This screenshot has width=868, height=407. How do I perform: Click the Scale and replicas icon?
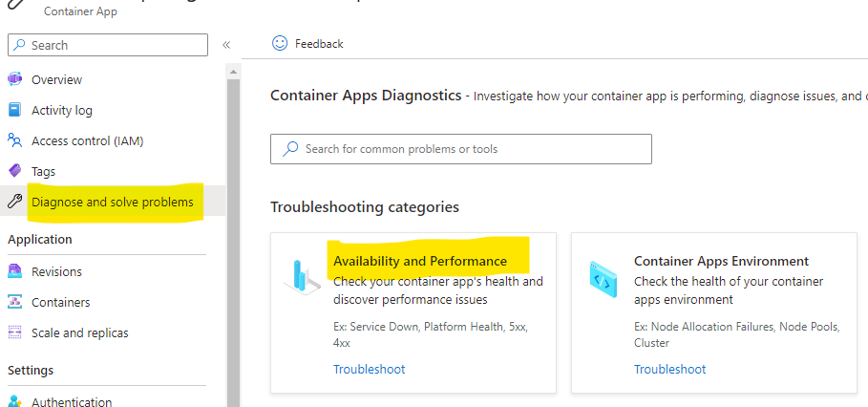(x=14, y=332)
